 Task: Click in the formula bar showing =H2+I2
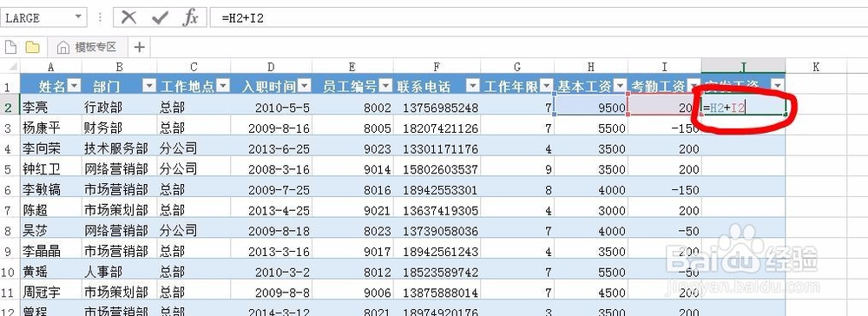(538, 17)
